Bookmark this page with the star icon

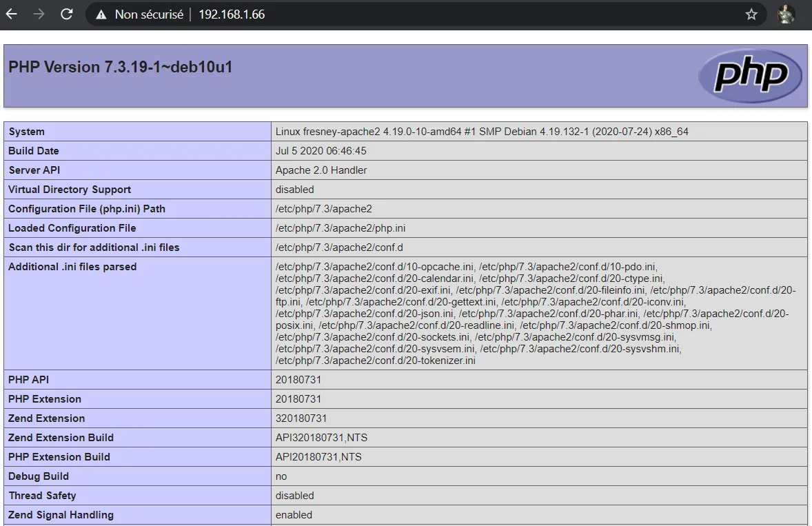coord(751,14)
